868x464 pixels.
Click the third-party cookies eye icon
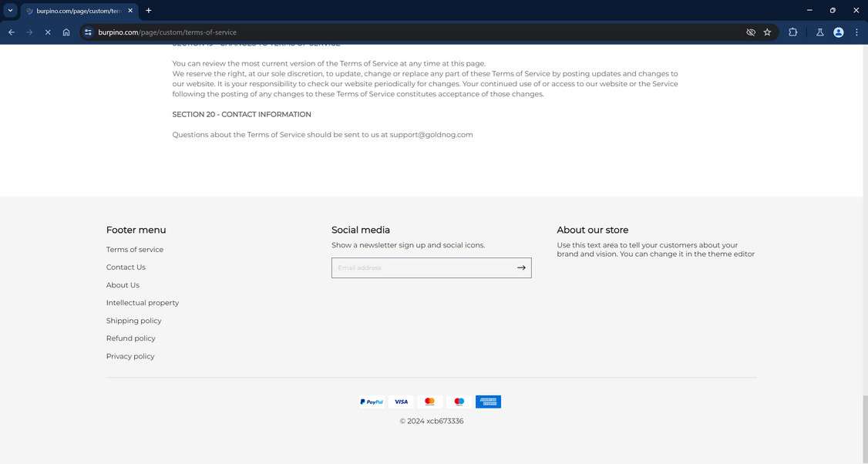[750, 32]
